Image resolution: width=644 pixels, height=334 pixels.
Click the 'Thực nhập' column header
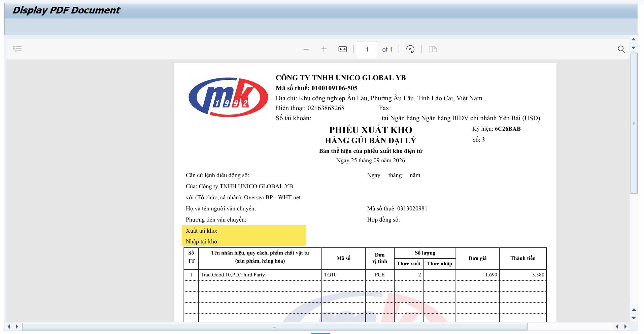[x=440, y=264]
